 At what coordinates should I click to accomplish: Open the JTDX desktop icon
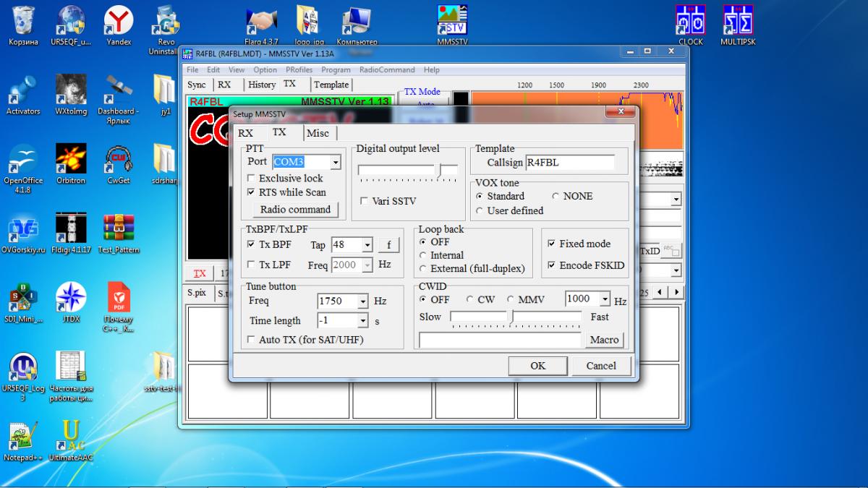(71, 298)
